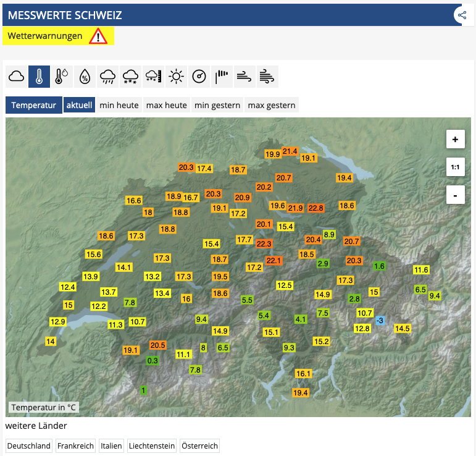The width and height of the screenshot is (476, 456).
Task: Click the 5.4 green station marker
Action: (264, 316)
